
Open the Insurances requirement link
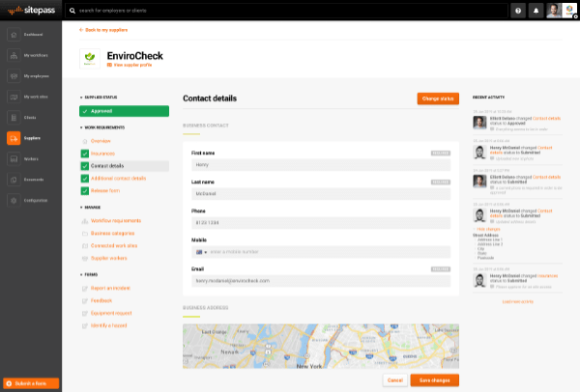tap(102, 154)
